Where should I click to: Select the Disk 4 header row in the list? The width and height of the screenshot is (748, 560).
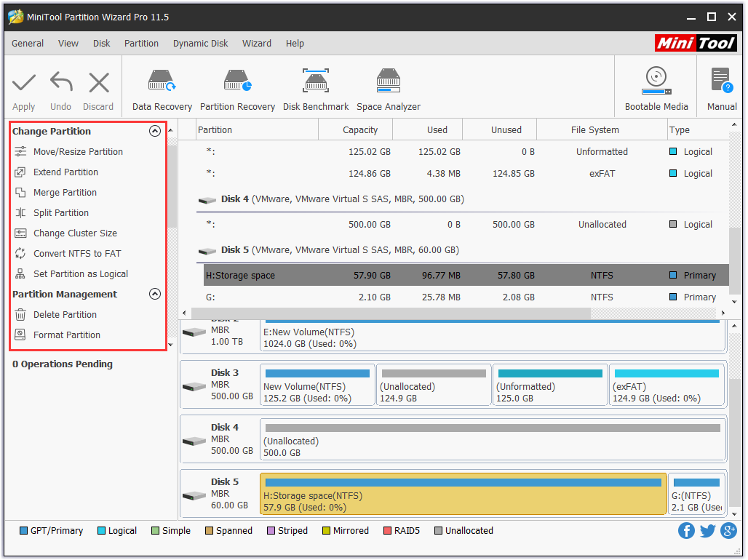coord(463,199)
